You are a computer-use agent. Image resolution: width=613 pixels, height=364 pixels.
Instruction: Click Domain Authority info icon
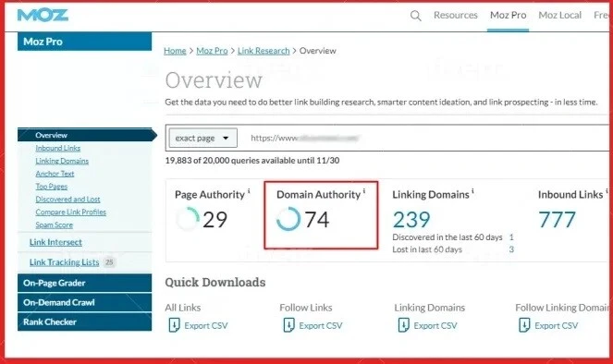(x=364, y=191)
